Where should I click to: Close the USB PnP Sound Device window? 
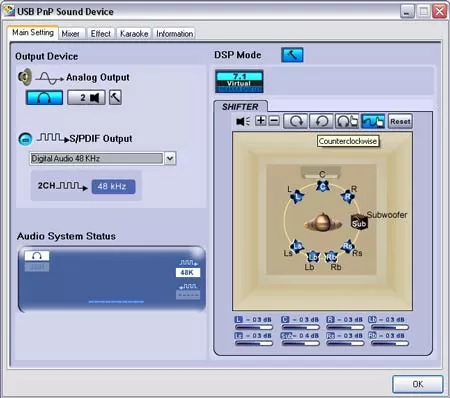[440, 12]
